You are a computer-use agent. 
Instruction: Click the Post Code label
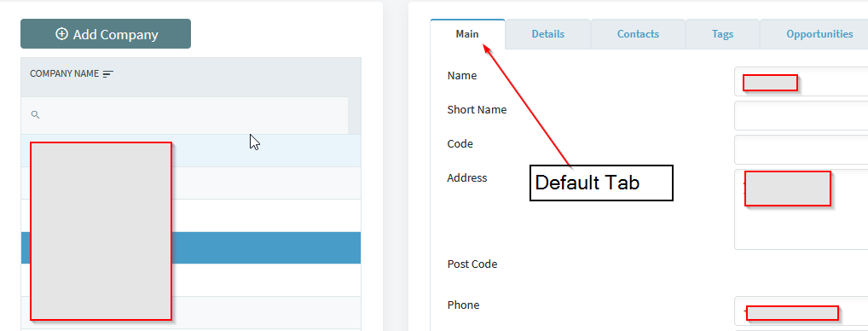click(472, 264)
